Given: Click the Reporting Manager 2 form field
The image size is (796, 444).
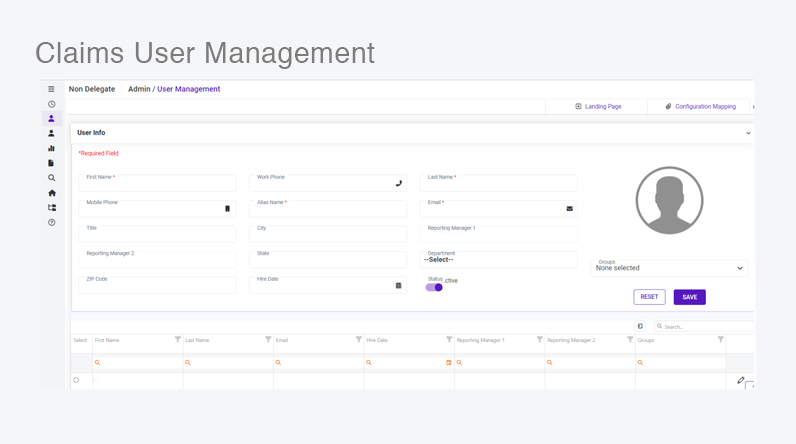Looking at the screenshot, I should (x=157, y=259).
